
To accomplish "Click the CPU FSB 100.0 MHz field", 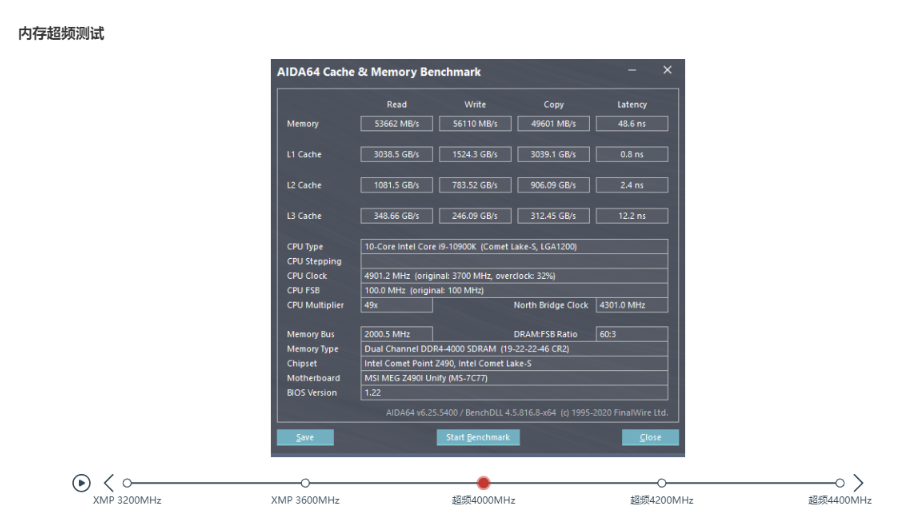I will click(x=514, y=290).
